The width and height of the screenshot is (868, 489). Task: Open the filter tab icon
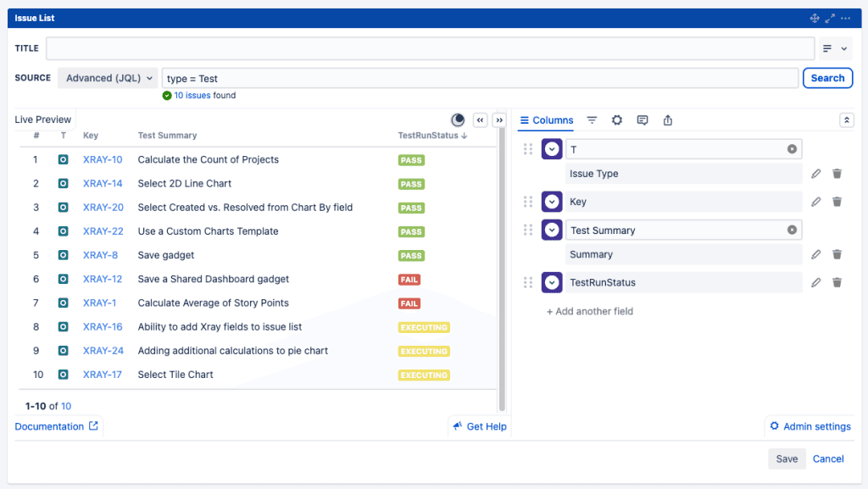click(592, 120)
